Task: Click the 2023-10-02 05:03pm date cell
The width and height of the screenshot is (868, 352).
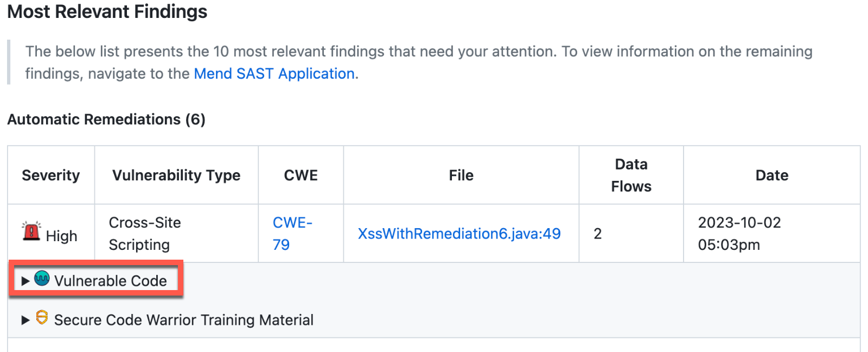Action: 739,234
